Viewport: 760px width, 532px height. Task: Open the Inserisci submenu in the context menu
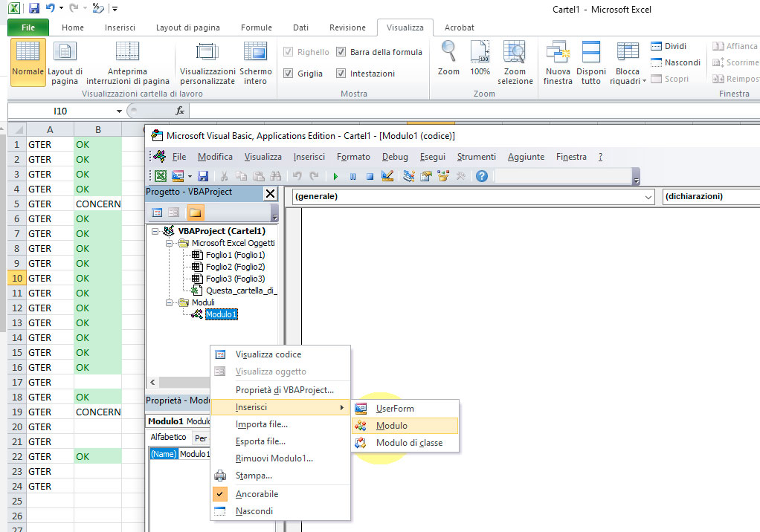pos(280,407)
